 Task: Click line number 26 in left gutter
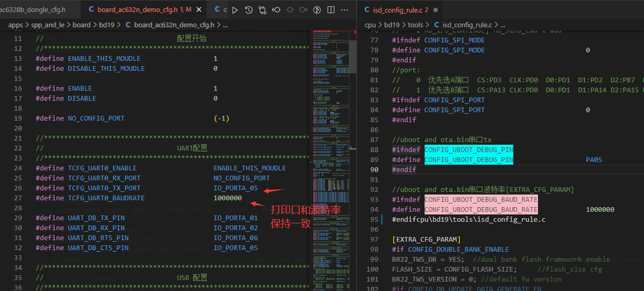tap(18, 188)
